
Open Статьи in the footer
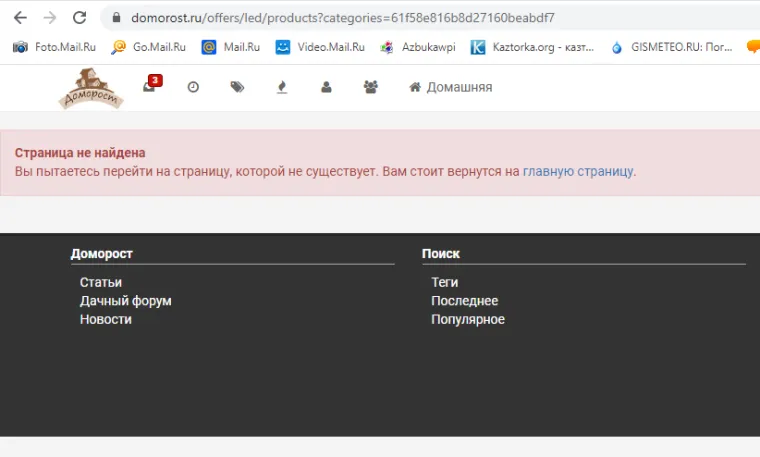pyautogui.click(x=101, y=282)
